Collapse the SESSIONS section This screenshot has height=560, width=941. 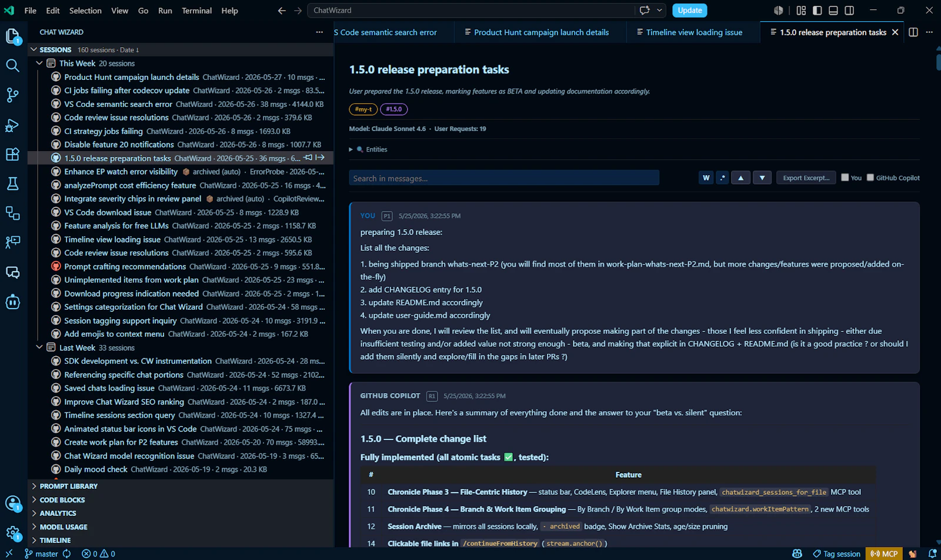[34, 50]
